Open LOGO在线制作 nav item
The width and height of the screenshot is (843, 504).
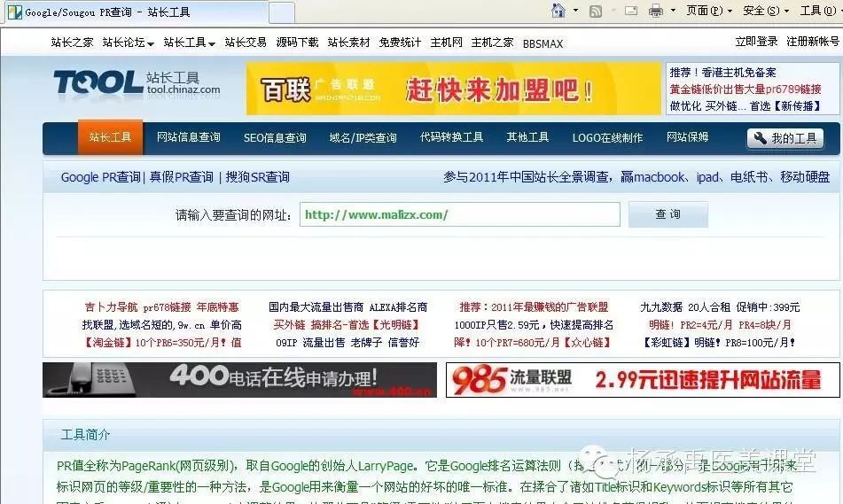(607, 137)
